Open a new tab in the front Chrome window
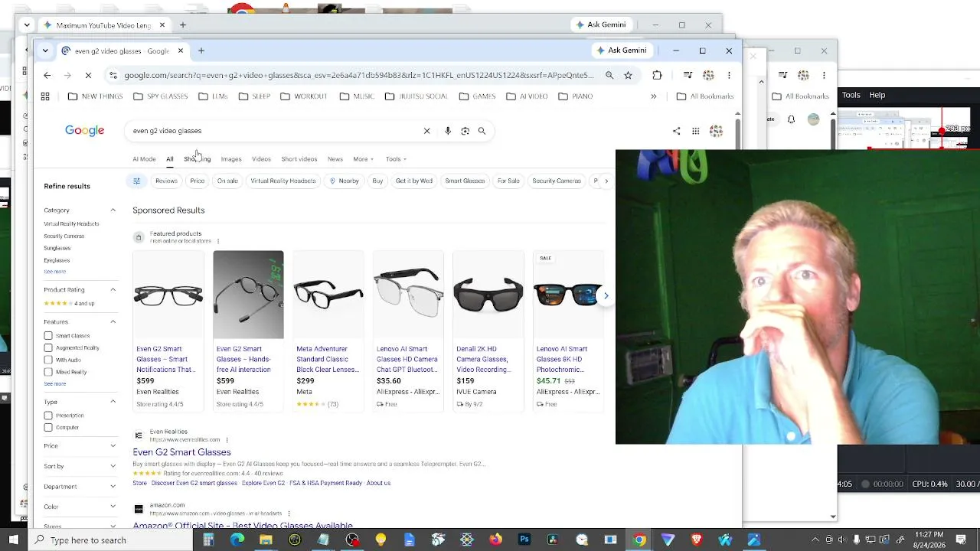The height and width of the screenshot is (551, 980). tap(201, 51)
